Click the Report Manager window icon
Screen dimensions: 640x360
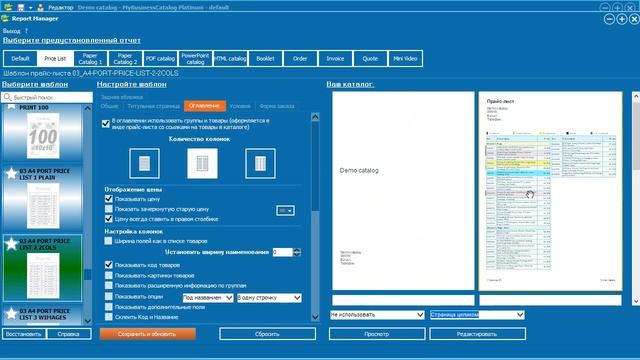5,18
